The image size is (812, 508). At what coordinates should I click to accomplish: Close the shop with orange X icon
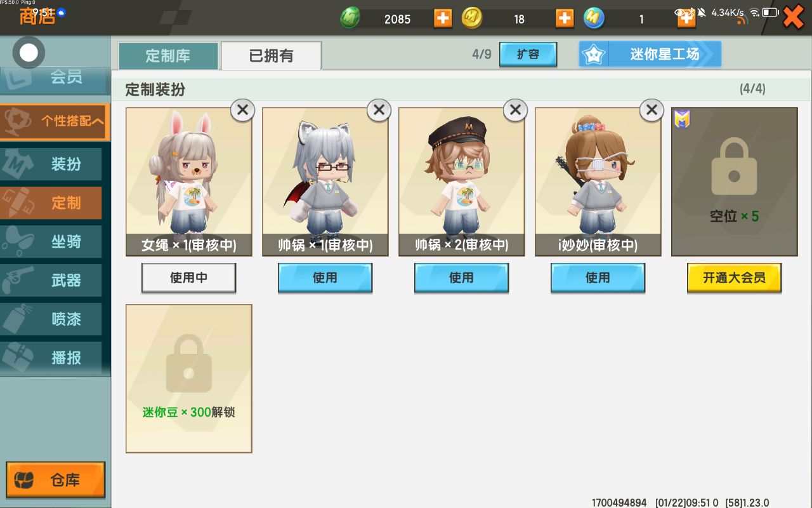tap(794, 18)
